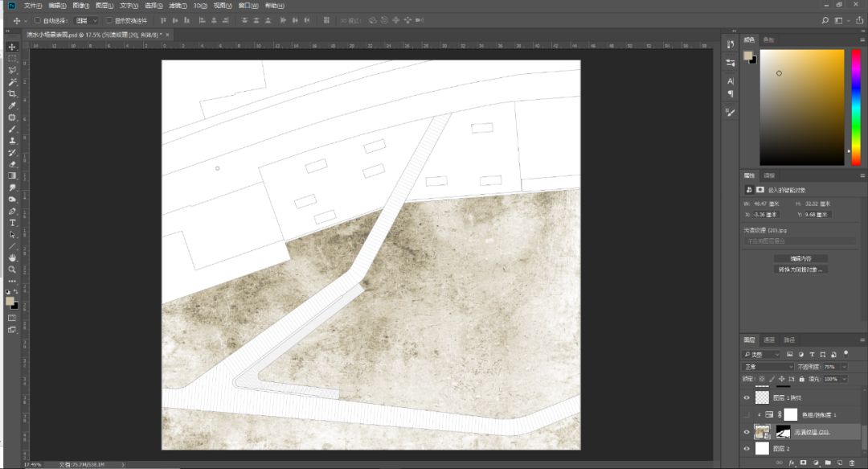Open the 窗口 (Window) menu
This screenshot has width=868, height=469.
(x=248, y=6)
